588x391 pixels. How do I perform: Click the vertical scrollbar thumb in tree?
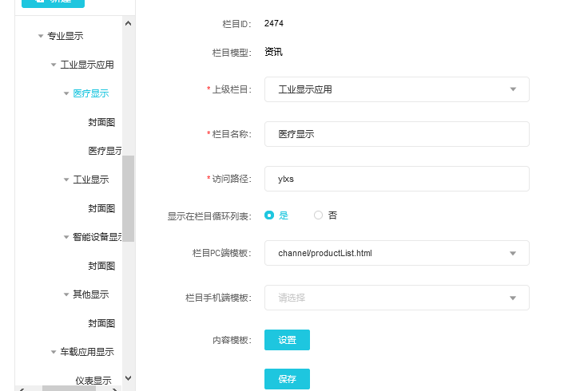pos(129,199)
